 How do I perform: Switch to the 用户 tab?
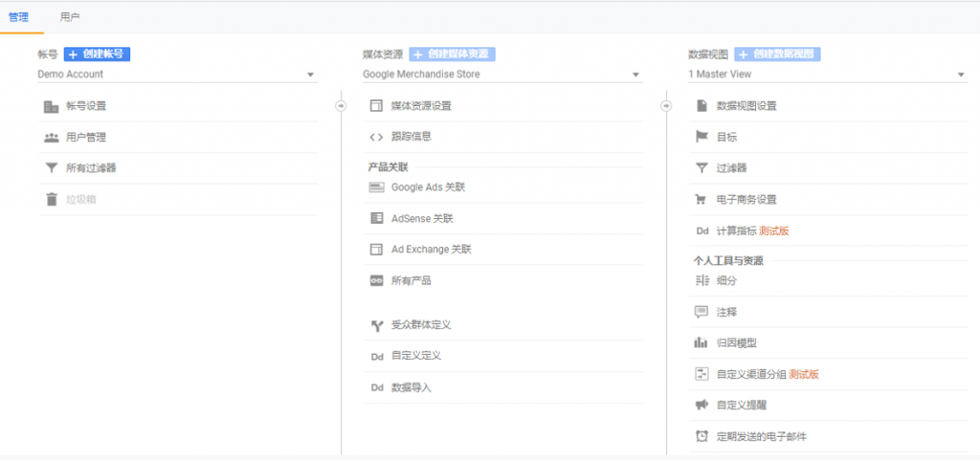pyautogui.click(x=69, y=17)
